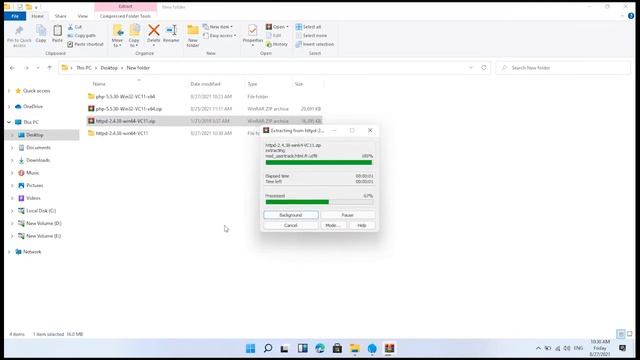Click the Cut command

click(75, 27)
